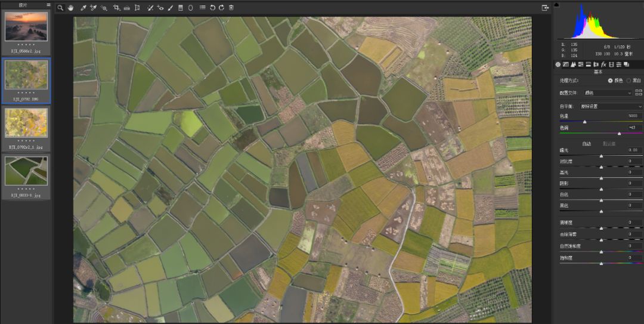Open the Effects (fx) panel tab
This screenshot has width=644, height=324.
pyautogui.click(x=603, y=64)
